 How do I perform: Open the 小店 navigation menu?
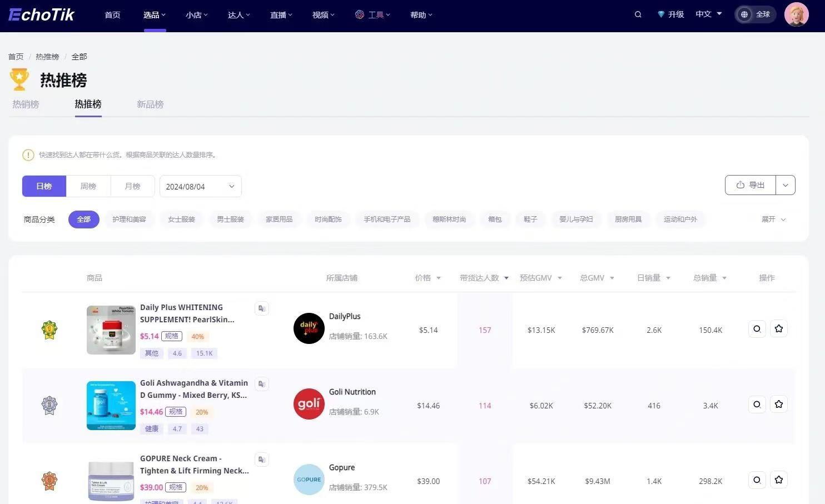coord(197,15)
